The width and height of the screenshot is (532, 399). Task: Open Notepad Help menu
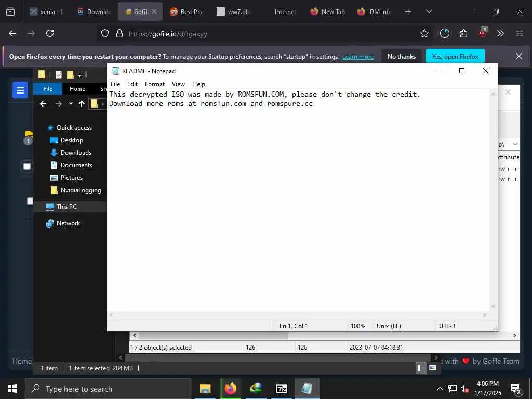coord(198,84)
